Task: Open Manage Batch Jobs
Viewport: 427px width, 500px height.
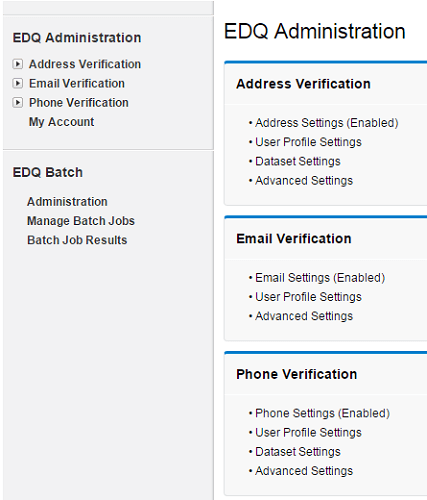Action: 81,221
